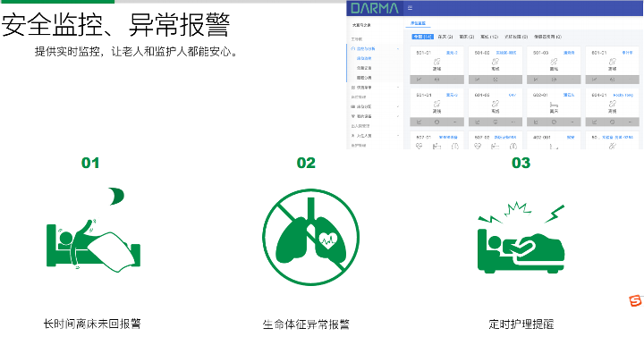
Task: Open the trend chart icon on card 501-02
Action: [478, 80]
